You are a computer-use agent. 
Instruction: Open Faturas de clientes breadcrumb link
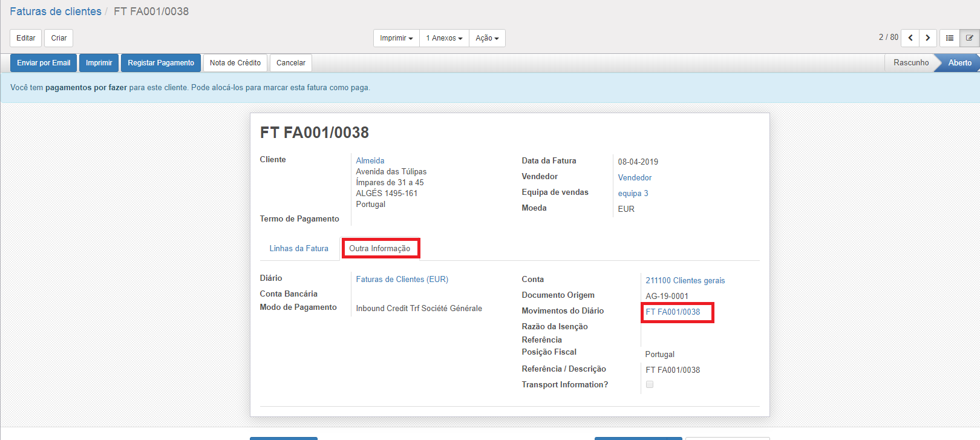click(x=56, y=11)
